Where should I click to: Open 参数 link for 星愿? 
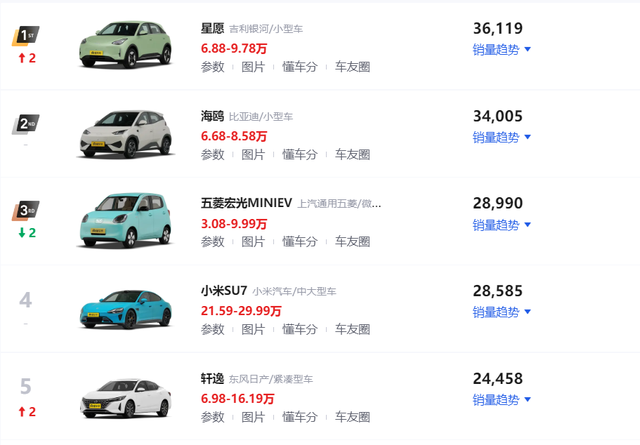[x=212, y=67]
